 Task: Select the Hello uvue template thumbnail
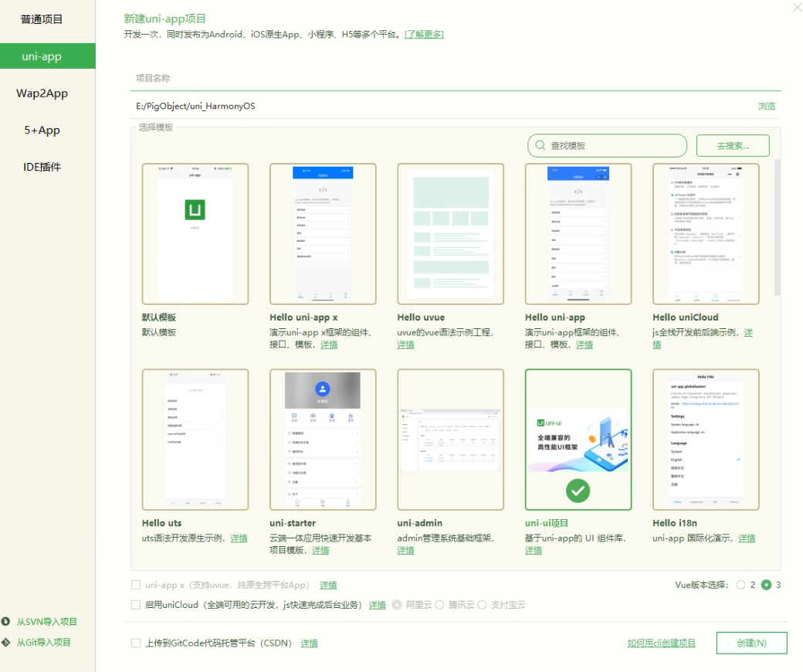pos(451,234)
